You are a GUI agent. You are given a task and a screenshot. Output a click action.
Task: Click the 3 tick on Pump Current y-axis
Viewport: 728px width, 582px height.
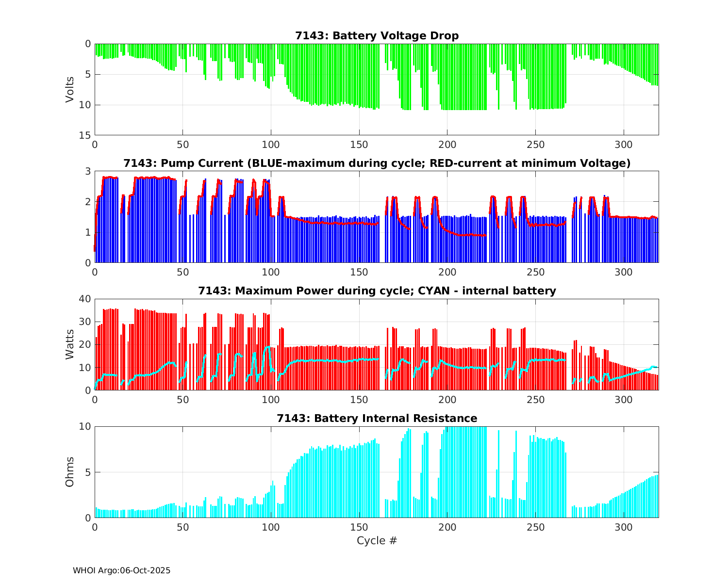(88, 171)
